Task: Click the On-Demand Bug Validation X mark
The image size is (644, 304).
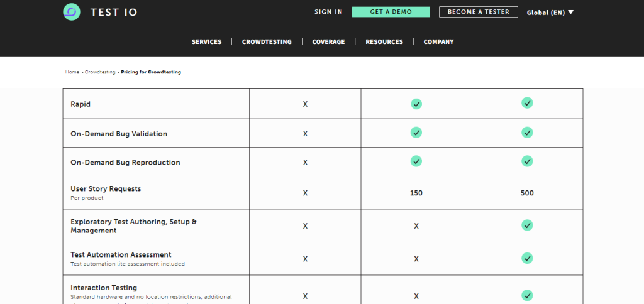Action: (x=305, y=134)
